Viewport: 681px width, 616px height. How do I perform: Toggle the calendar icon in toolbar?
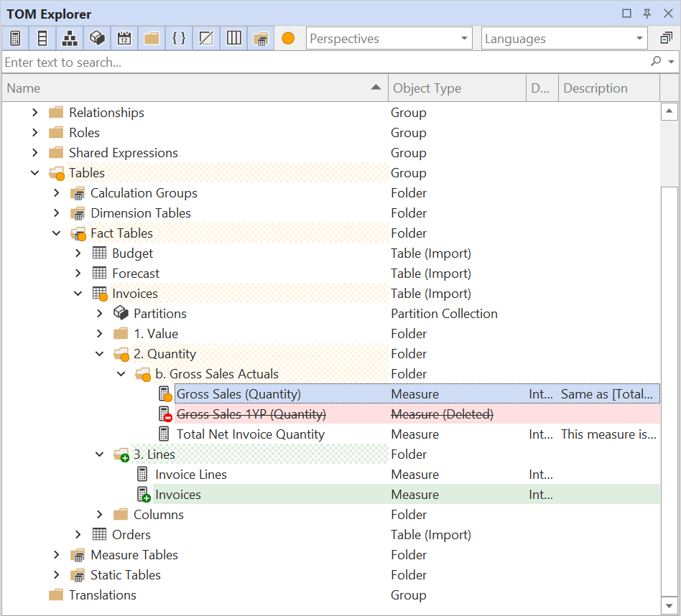pos(124,38)
